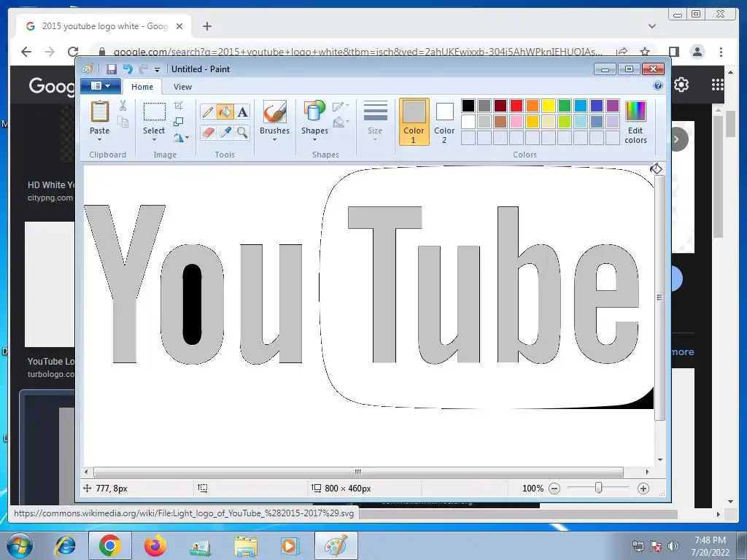Open the Shapes gallery icon
Viewport: 747px width, 560px height.
(314, 112)
